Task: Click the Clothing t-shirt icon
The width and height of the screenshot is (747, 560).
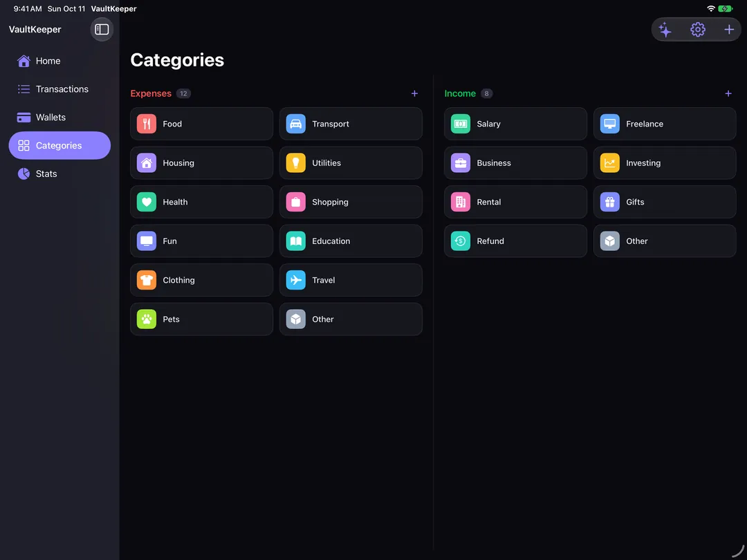Action: coord(146,280)
